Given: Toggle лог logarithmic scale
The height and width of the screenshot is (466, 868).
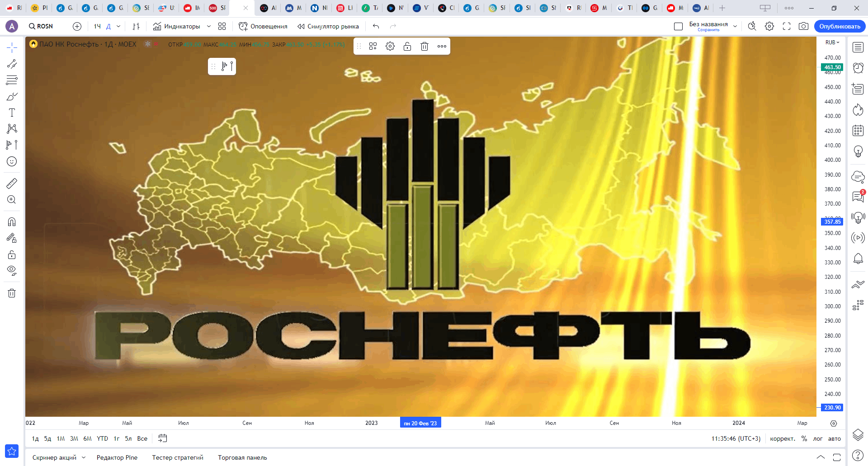Looking at the screenshot, I should point(818,438).
